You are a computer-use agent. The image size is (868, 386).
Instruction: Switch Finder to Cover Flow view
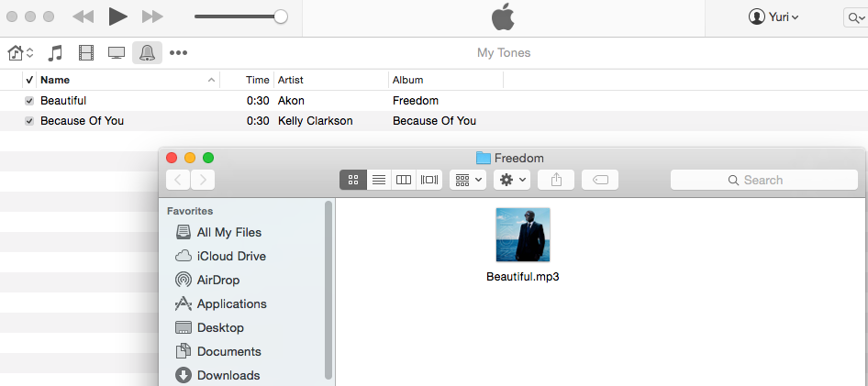point(429,180)
